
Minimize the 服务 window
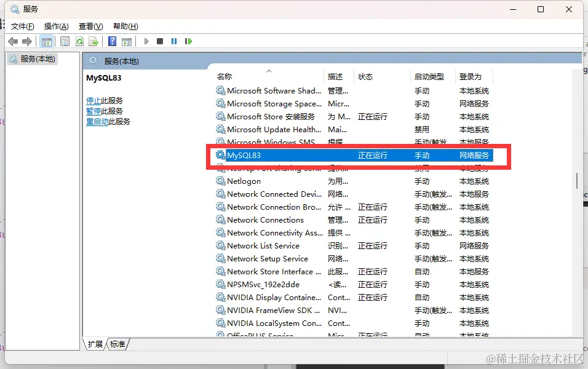coord(513,9)
